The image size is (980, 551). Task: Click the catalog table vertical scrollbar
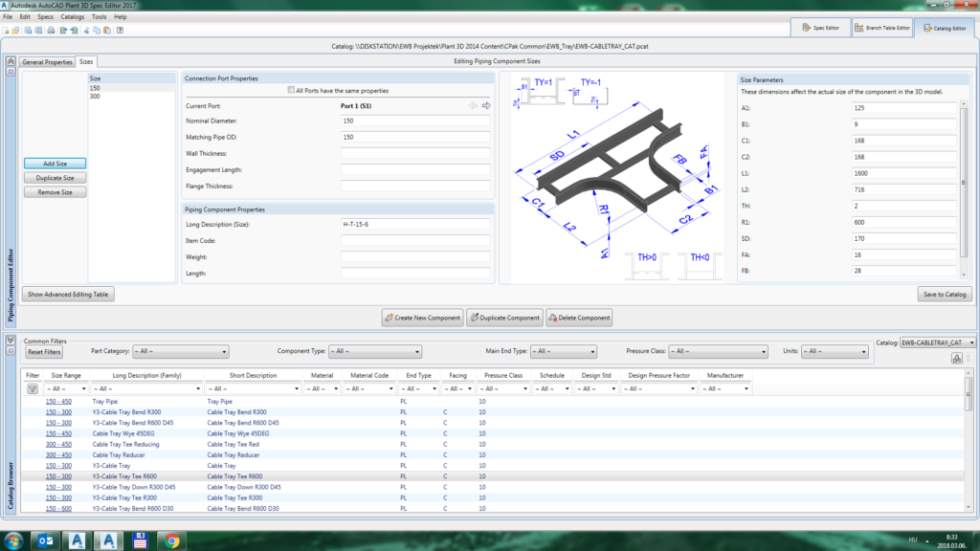(969, 440)
